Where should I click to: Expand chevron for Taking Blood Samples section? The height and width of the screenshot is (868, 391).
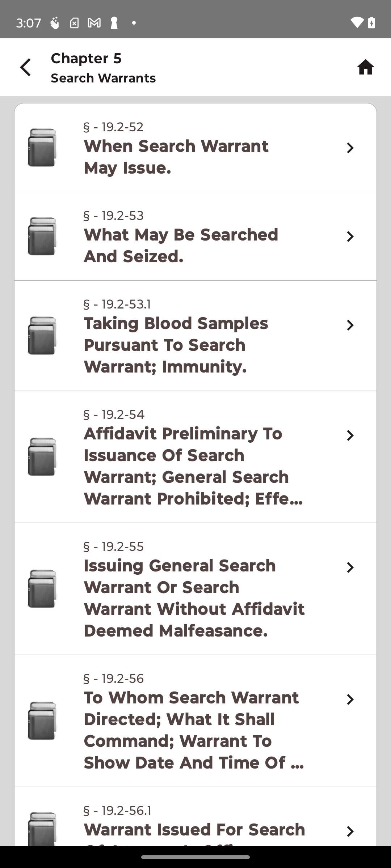(350, 325)
